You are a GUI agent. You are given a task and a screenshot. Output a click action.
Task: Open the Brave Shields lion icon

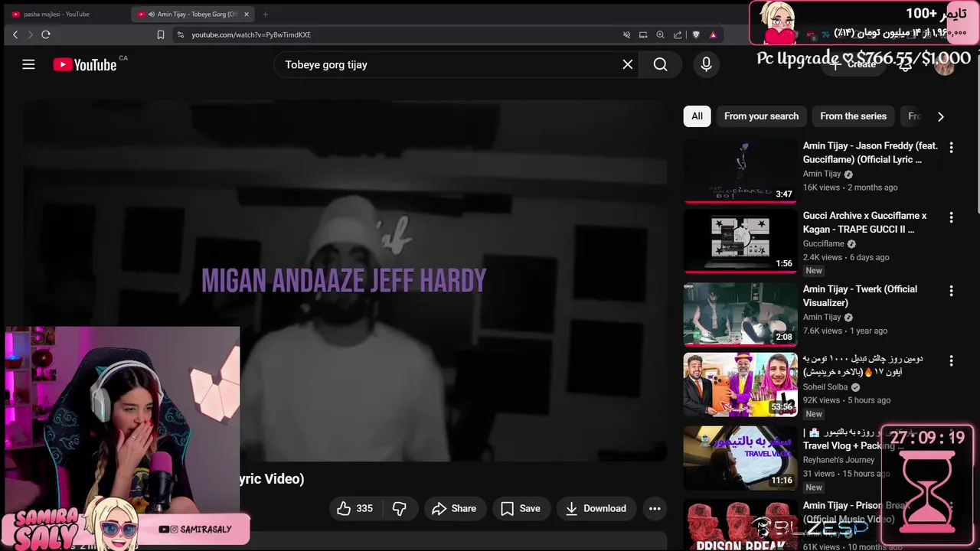pyautogui.click(x=696, y=34)
